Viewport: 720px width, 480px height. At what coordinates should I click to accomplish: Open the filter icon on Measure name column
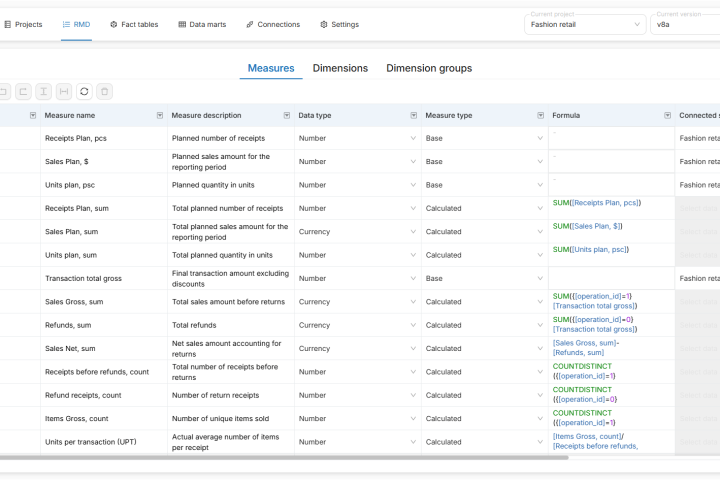(159, 115)
